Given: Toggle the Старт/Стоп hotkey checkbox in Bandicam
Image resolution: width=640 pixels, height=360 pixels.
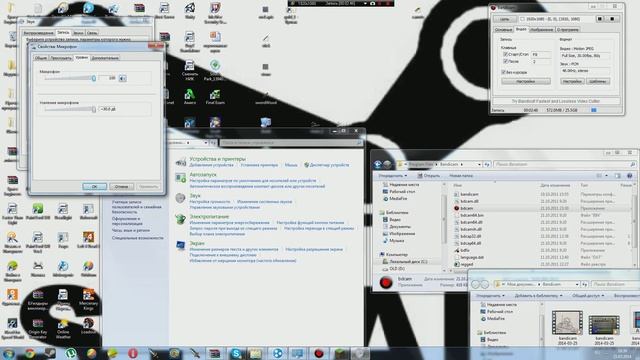Looking at the screenshot, I should (x=505, y=54).
